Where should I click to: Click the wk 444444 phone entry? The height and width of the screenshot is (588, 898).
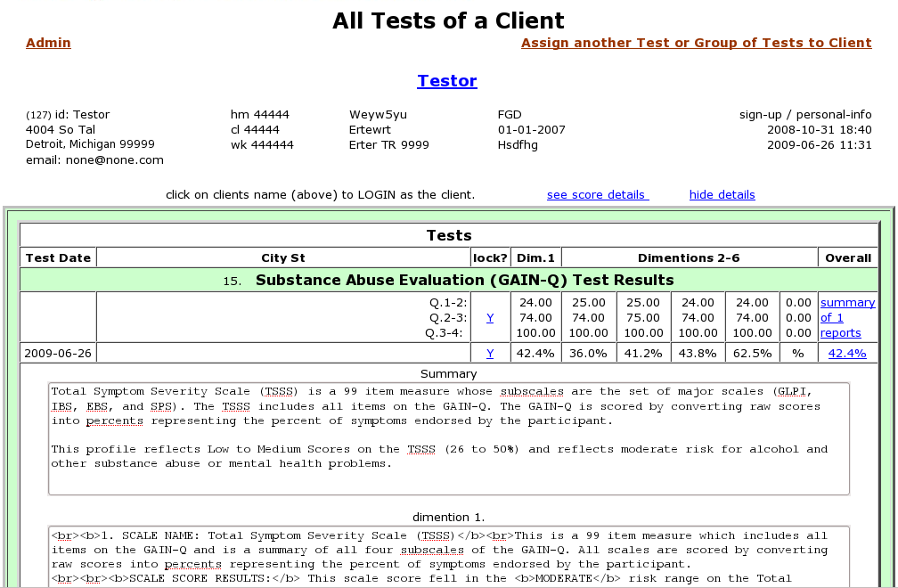point(262,145)
